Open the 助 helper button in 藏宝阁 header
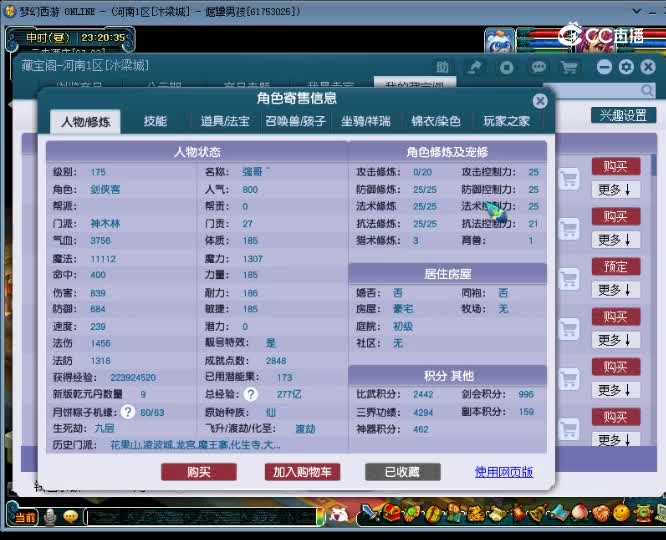The image size is (666, 540). [x=442, y=67]
